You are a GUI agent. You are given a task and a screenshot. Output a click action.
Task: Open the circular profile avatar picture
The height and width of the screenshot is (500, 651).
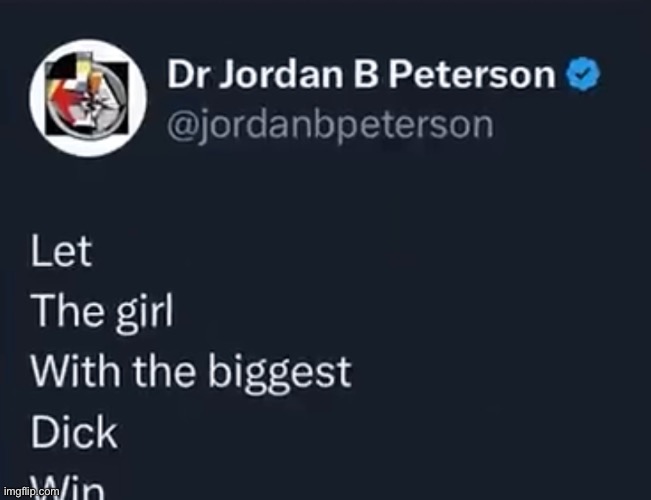tap(88, 98)
